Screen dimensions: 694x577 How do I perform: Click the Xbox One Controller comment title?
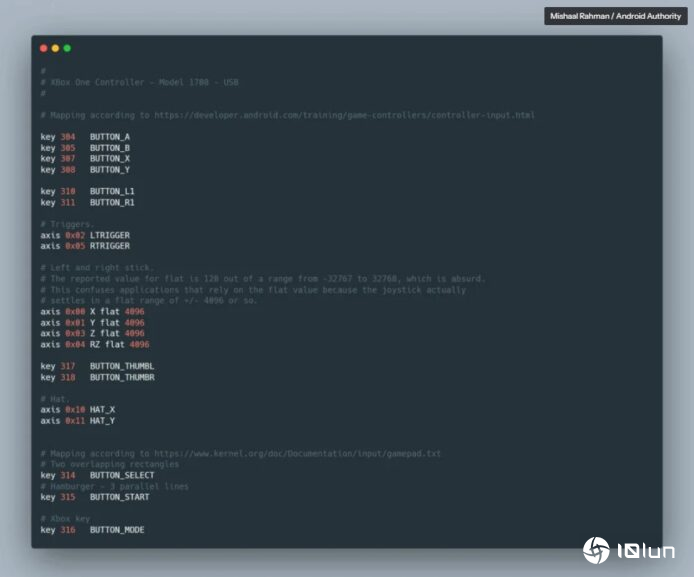click(144, 82)
